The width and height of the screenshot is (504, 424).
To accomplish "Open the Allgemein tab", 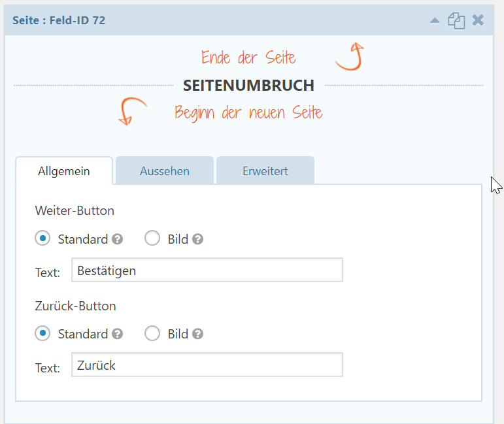I will (64, 171).
